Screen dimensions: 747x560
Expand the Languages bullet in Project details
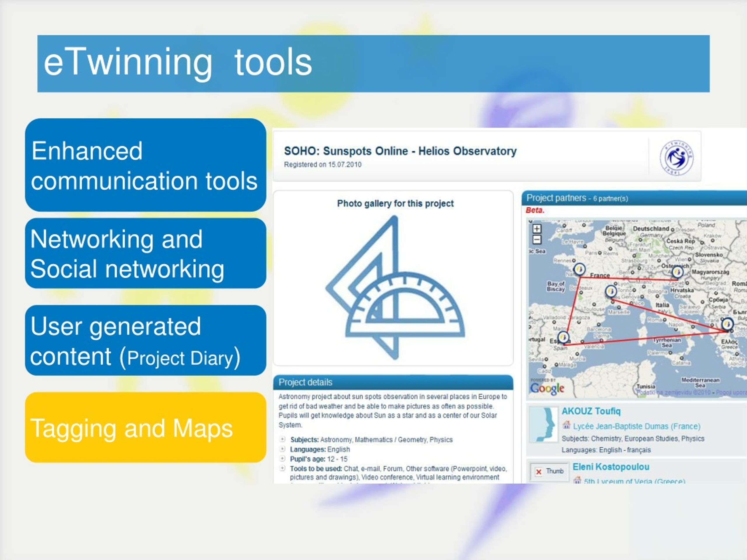coord(282,449)
